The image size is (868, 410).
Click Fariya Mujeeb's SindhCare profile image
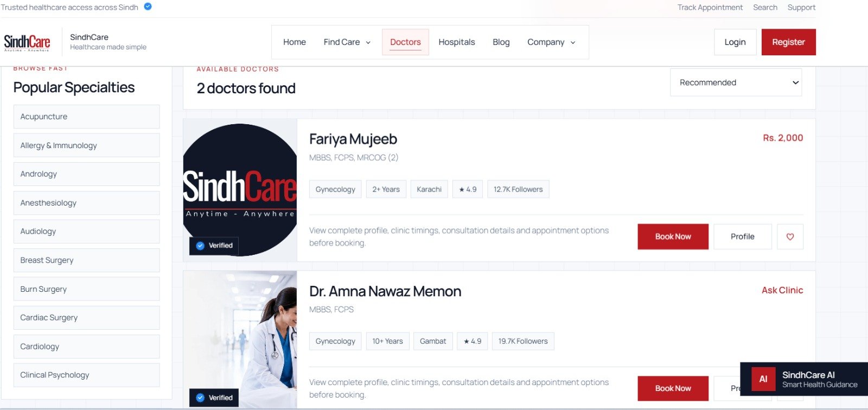point(240,190)
